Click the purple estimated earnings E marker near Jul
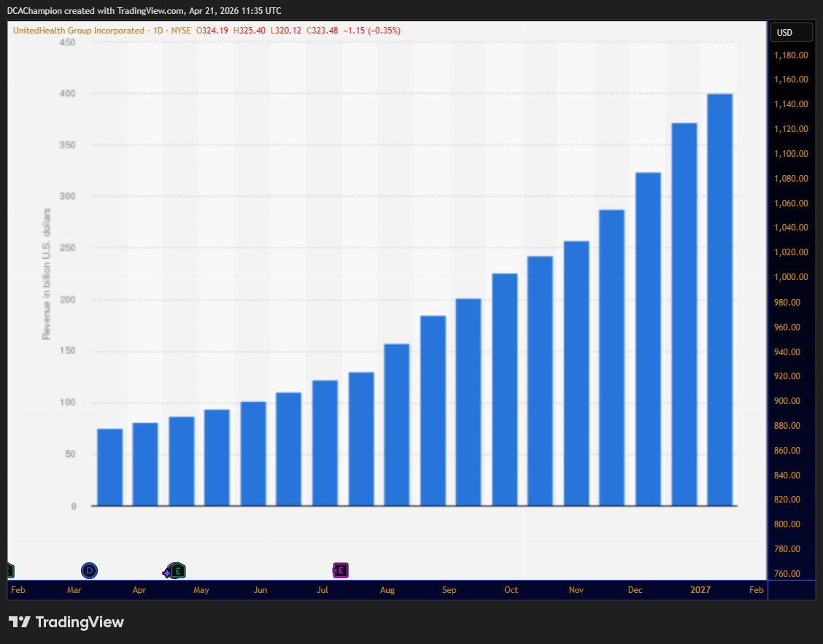The image size is (823, 644). click(x=340, y=570)
